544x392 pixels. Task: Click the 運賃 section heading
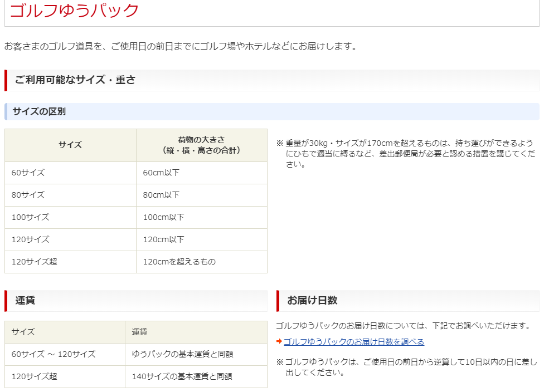[25, 301]
